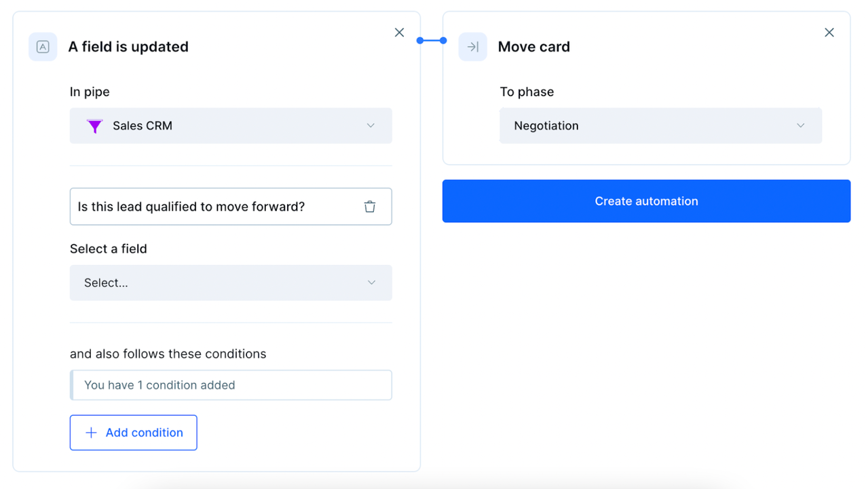Expand the 'Select...' field dropdown

pos(231,283)
